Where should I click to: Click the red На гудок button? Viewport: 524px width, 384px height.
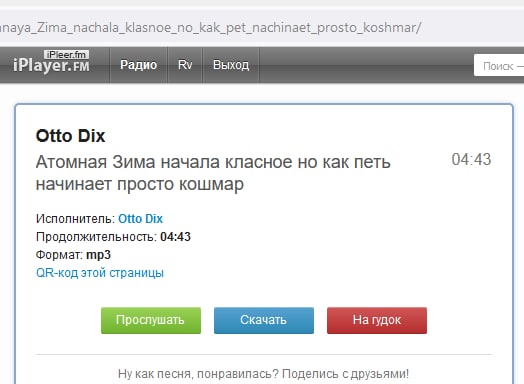[377, 320]
